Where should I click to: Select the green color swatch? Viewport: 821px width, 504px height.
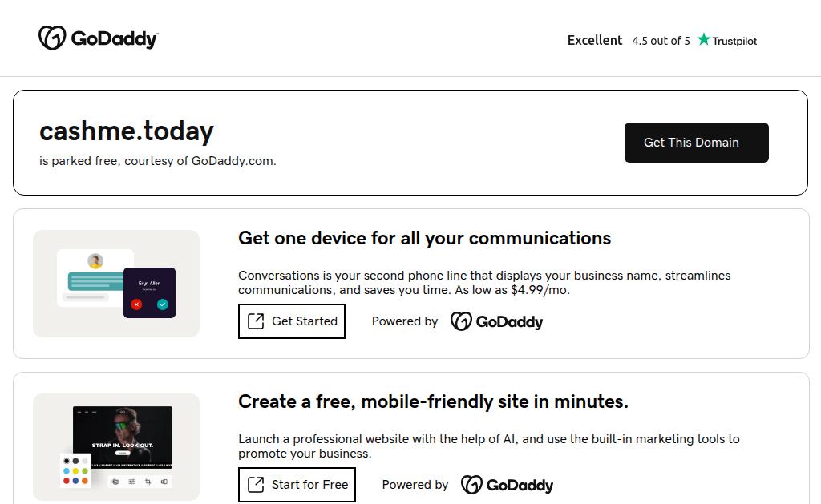[x=85, y=471]
